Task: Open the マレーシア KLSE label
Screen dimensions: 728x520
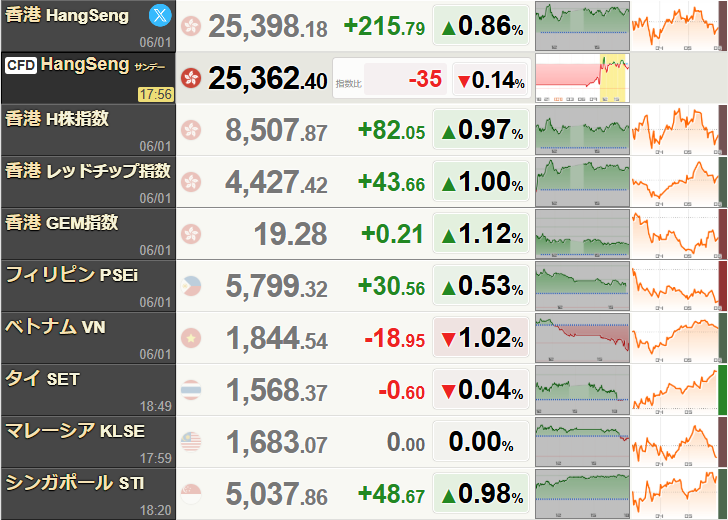Action: [75, 431]
